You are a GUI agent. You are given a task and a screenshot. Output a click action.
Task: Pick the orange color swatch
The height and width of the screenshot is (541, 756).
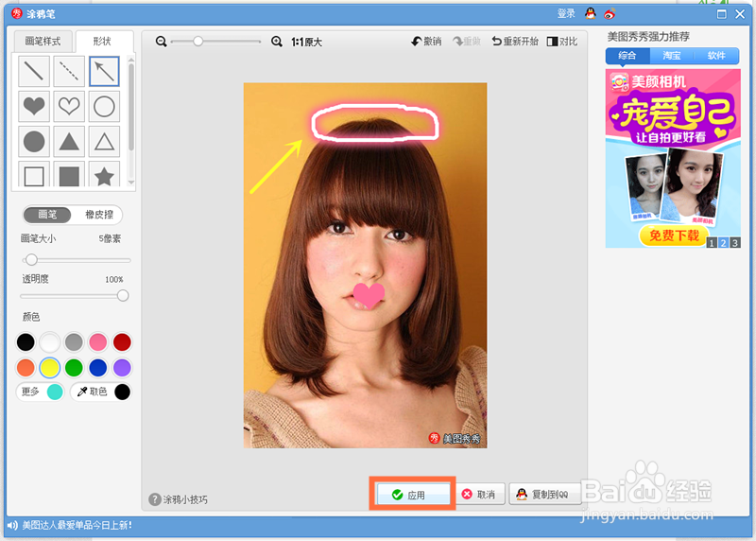point(26,367)
